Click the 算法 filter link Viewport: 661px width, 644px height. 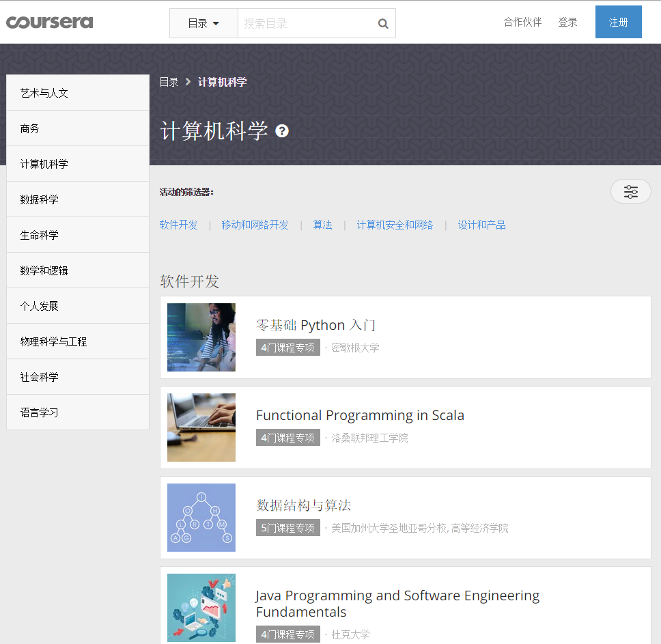point(322,225)
